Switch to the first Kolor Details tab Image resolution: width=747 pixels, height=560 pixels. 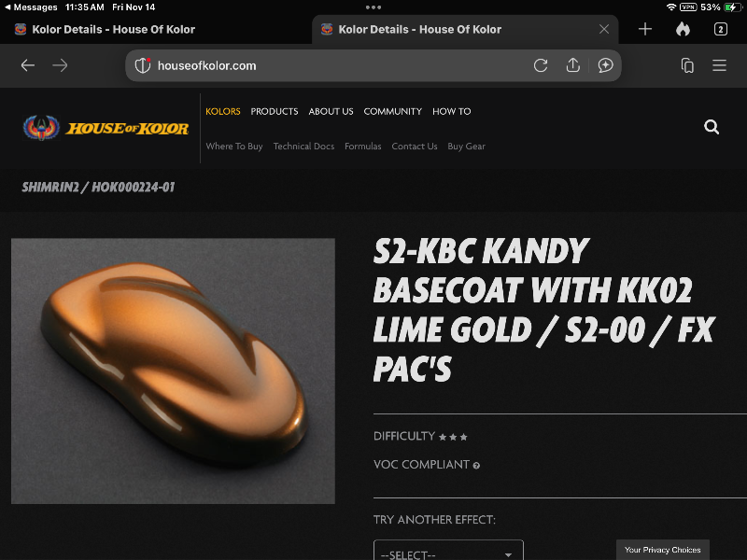[112, 29]
